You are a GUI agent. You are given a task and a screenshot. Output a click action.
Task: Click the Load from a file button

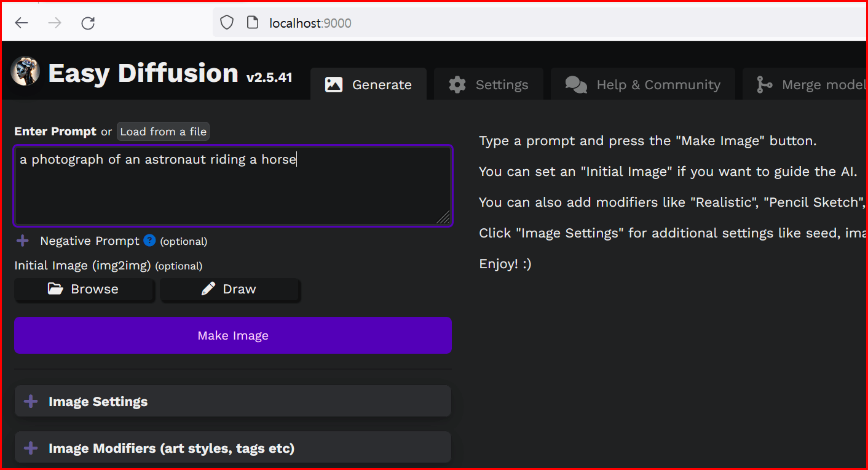163,132
